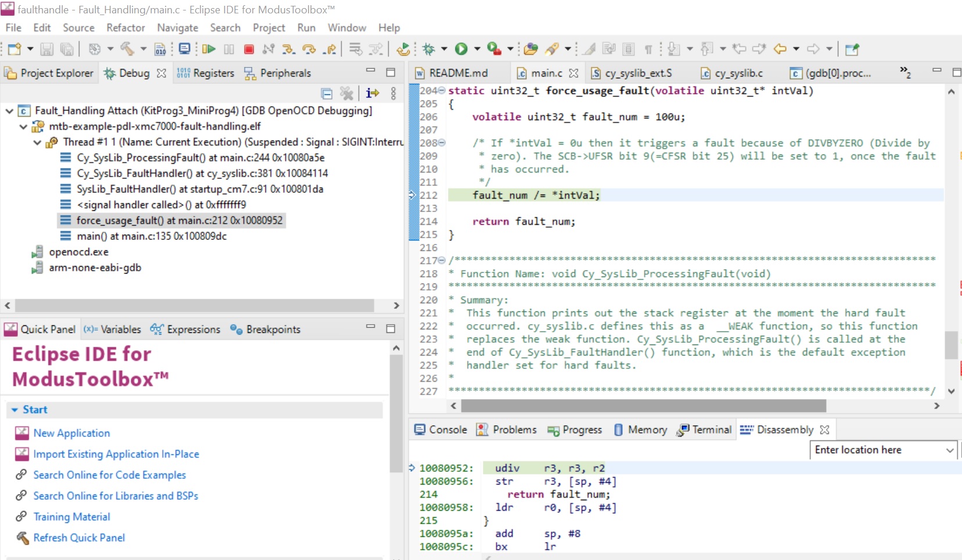Go to Last Edit Location icon
The height and width of the screenshot is (560, 962).
[739, 49]
